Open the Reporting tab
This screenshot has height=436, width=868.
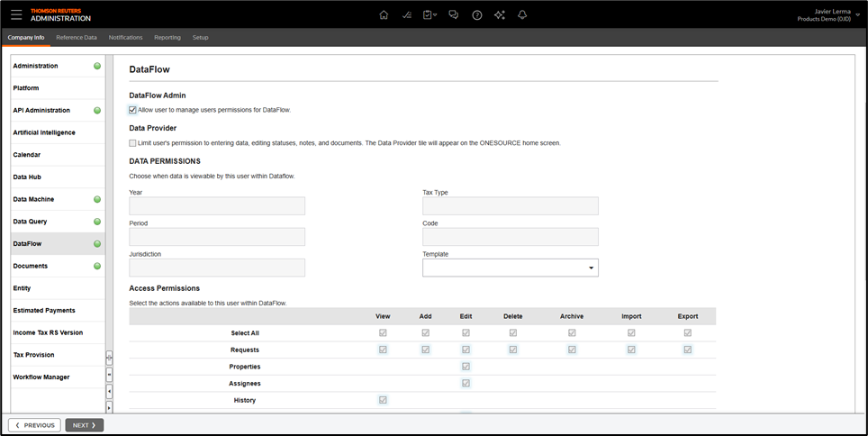pyautogui.click(x=167, y=38)
